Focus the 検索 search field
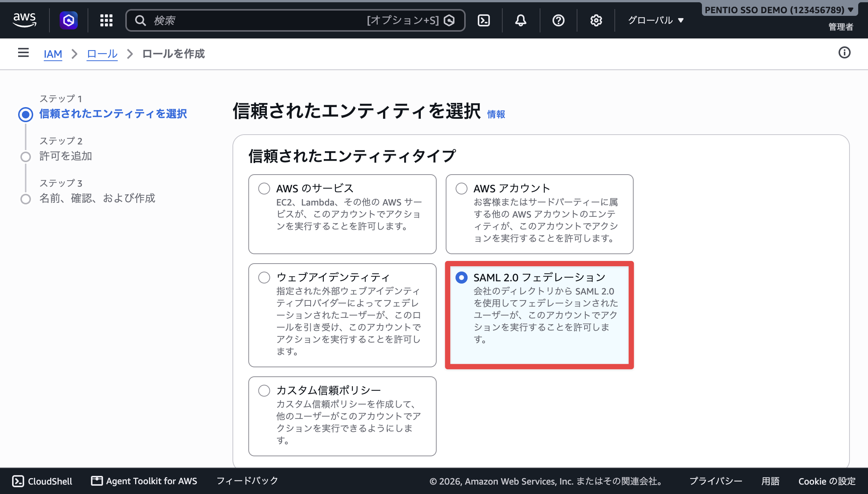The image size is (868, 494). tap(295, 20)
